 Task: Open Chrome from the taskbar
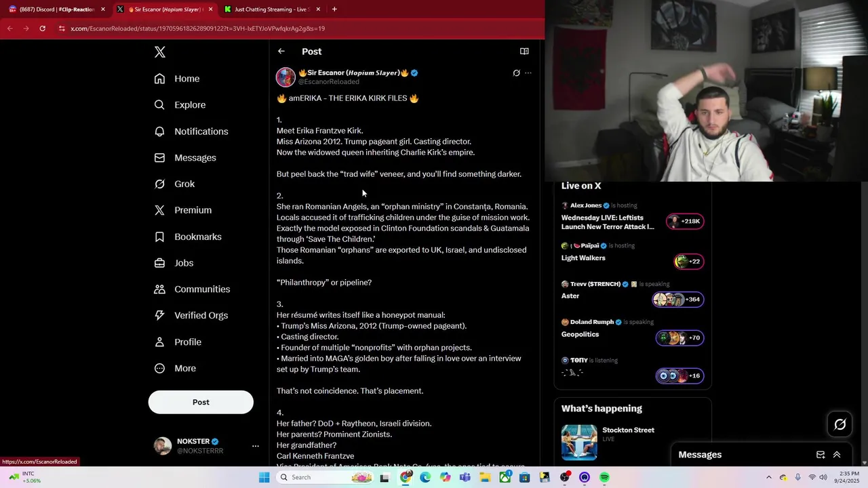tap(406, 477)
